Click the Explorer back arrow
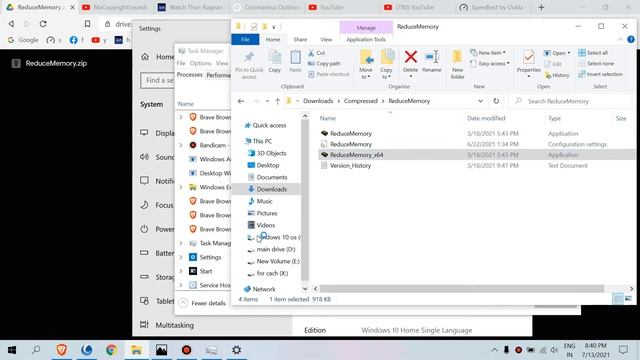Image resolution: width=640 pixels, height=360 pixels. pos(241,101)
